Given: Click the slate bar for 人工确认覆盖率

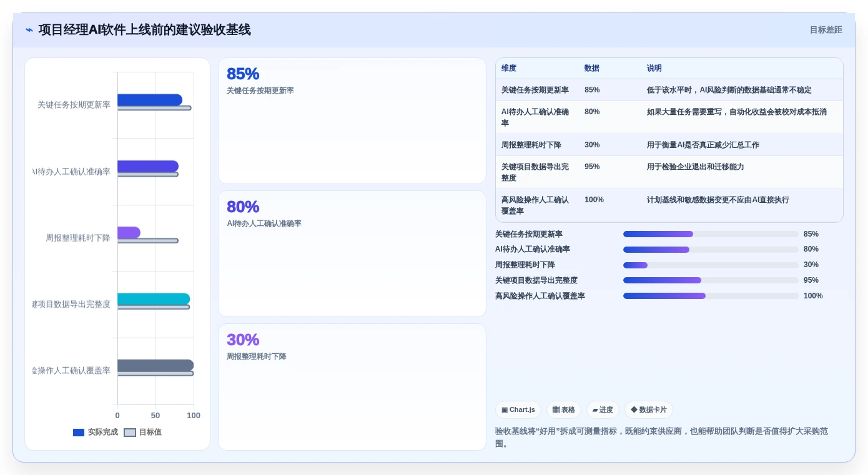Looking at the screenshot, I should [155, 365].
